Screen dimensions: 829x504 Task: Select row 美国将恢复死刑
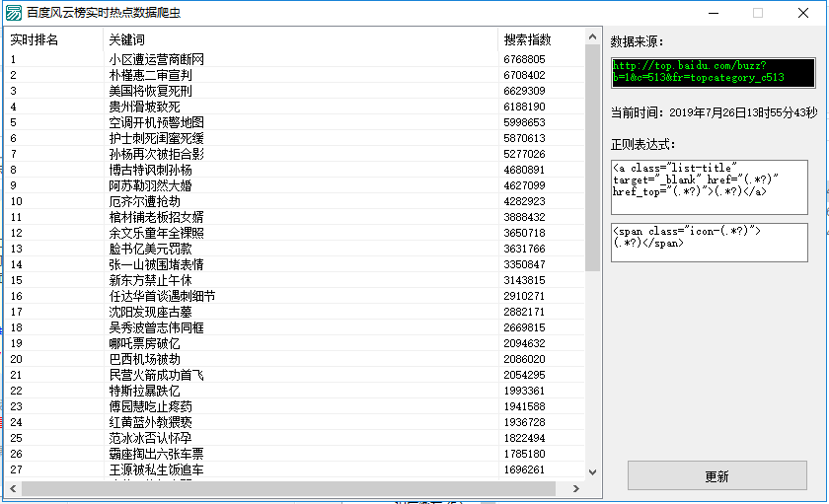coord(294,91)
